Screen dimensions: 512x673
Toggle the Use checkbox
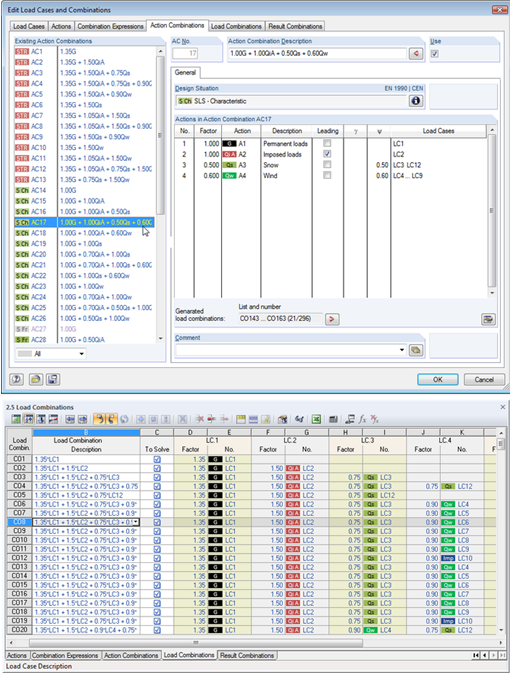434,54
